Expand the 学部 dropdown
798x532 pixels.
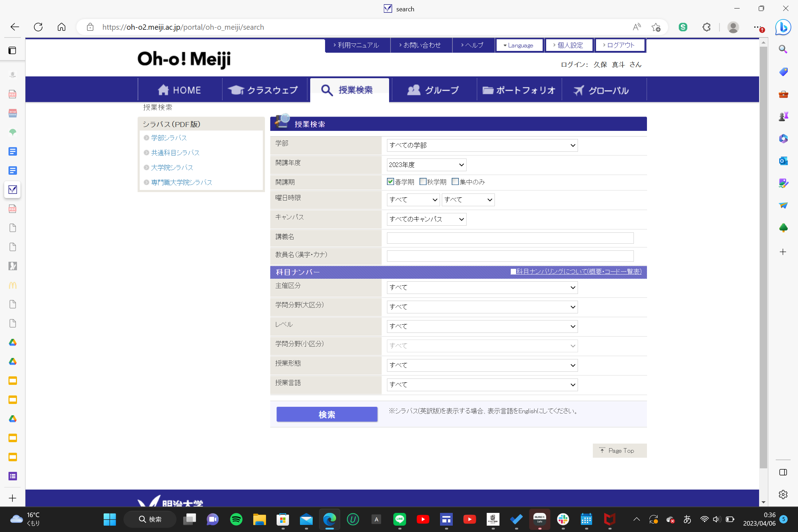coord(482,145)
